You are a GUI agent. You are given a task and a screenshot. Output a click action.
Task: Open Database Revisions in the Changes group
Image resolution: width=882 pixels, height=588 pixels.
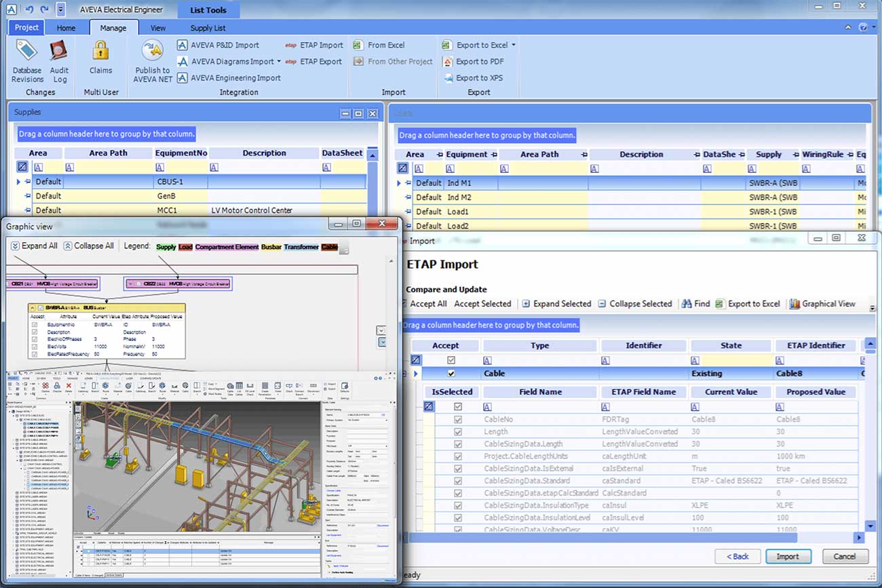coord(27,62)
